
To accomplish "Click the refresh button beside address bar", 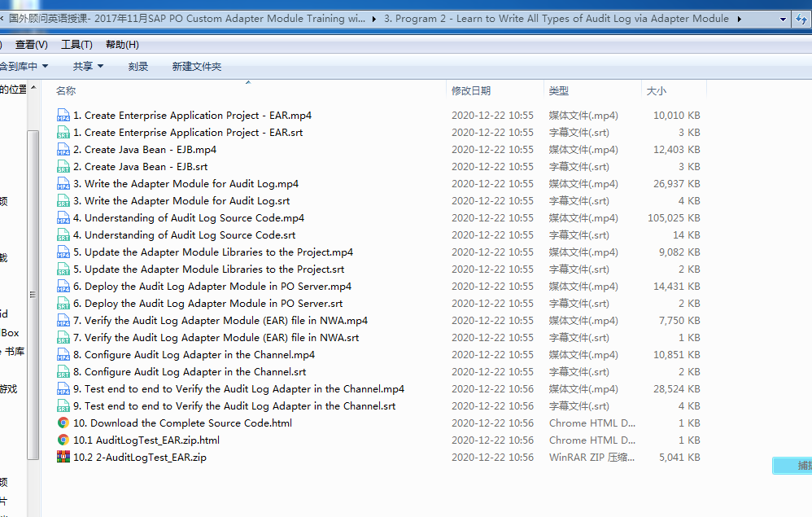I will pos(801,20).
